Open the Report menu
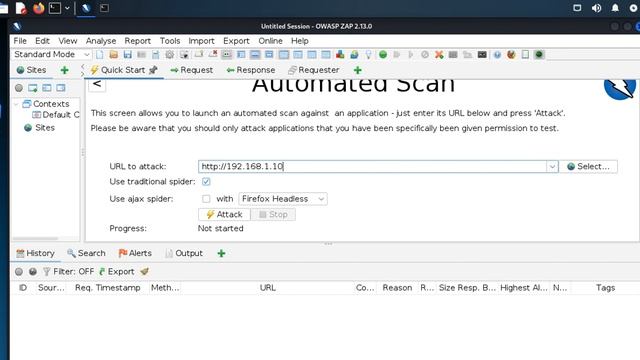The image size is (640, 360). click(x=138, y=41)
